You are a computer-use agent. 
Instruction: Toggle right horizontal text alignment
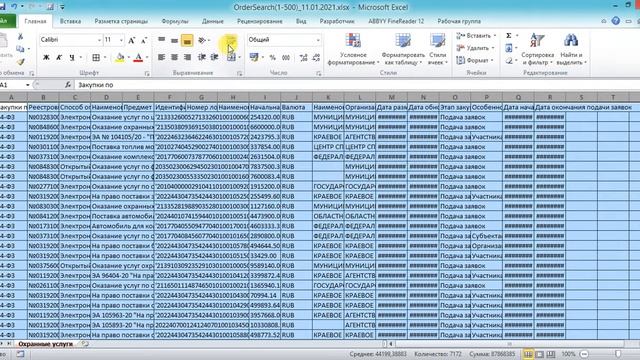(x=187, y=58)
